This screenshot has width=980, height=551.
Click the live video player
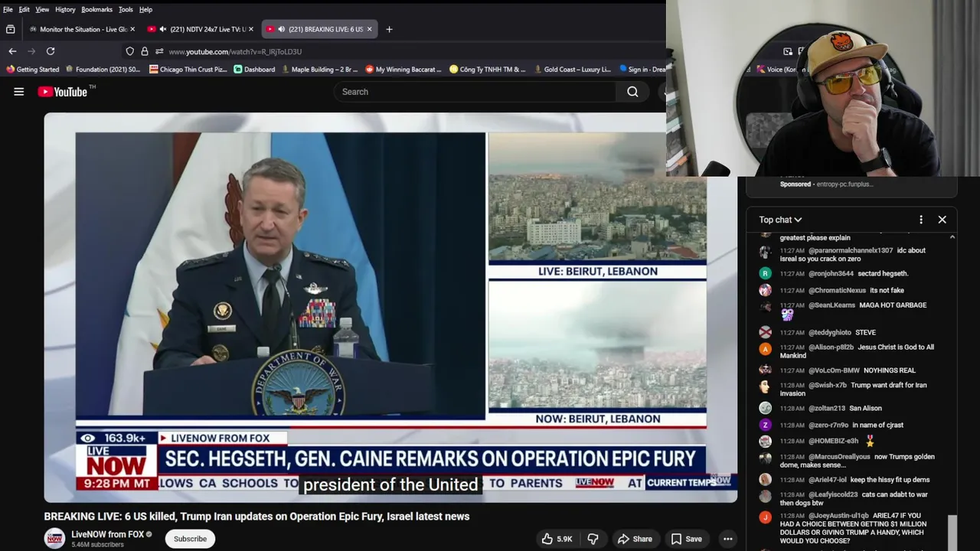390,308
